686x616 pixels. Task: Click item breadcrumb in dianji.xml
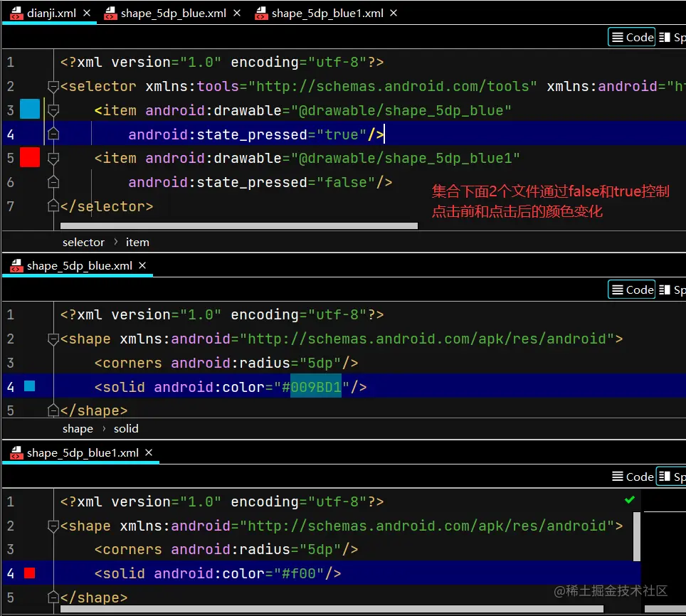pyautogui.click(x=137, y=242)
